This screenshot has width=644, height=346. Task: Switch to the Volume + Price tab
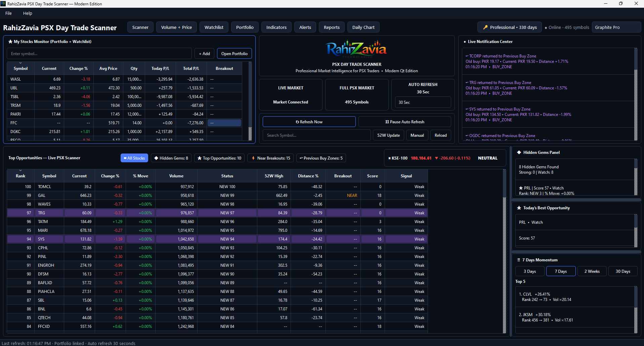click(176, 28)
